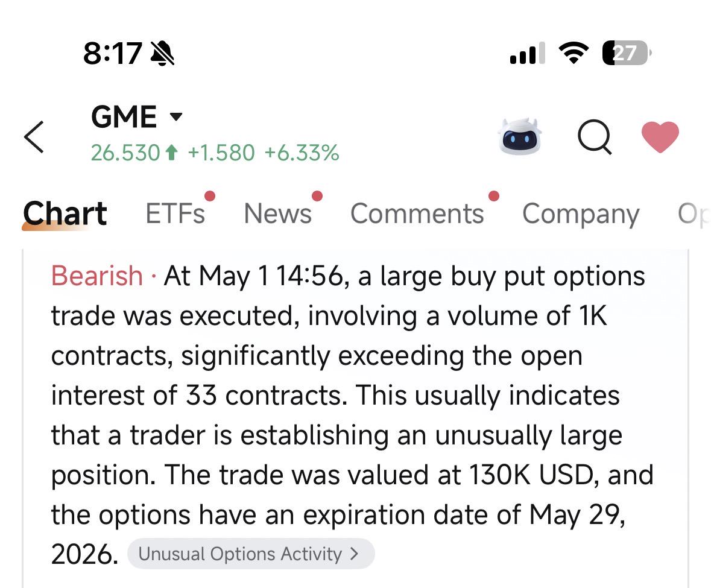The image size is (711, 588).
Task: Open the chevron on Unusual Options Activity
Action: click(x=355, y=554)
